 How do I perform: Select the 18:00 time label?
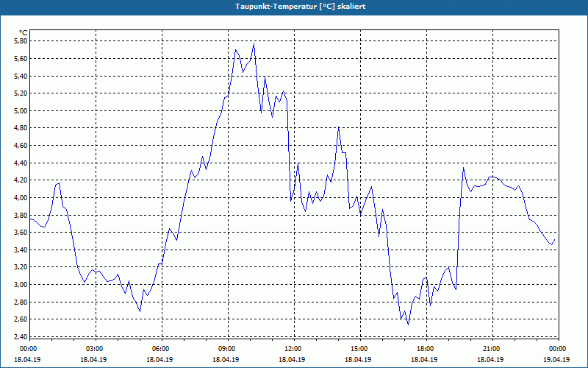[426, 349]
